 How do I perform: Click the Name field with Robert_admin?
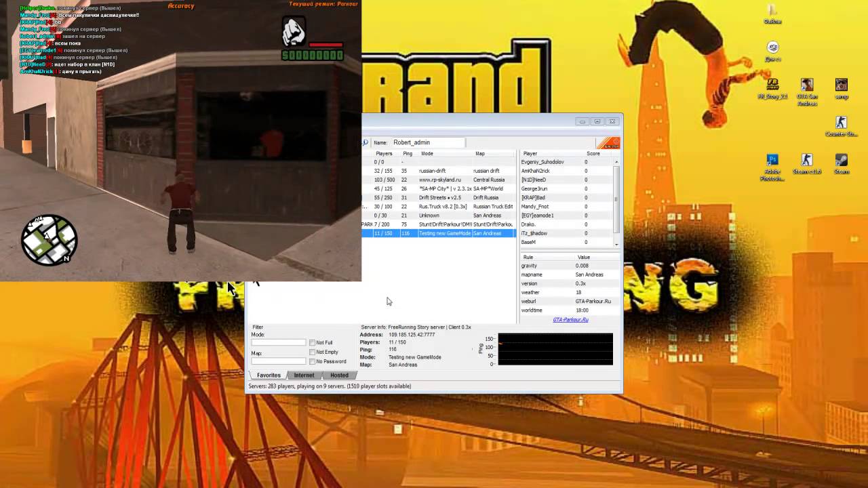click(x=427, y=142)
